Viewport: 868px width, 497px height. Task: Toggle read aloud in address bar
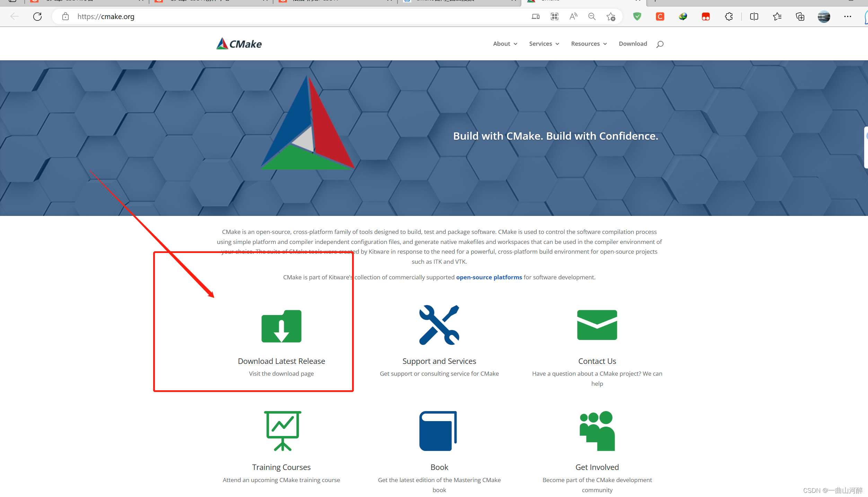pos(573,16)
